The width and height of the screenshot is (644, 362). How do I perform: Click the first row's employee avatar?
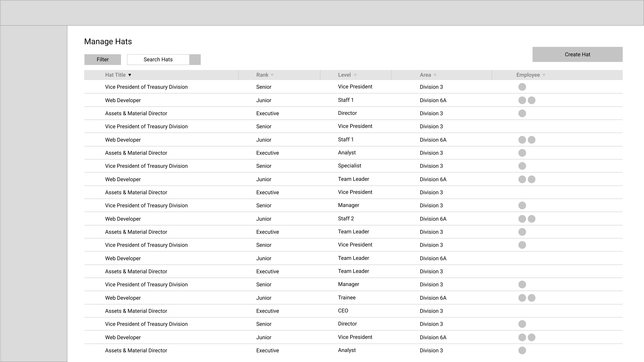(x=522, y=87)
